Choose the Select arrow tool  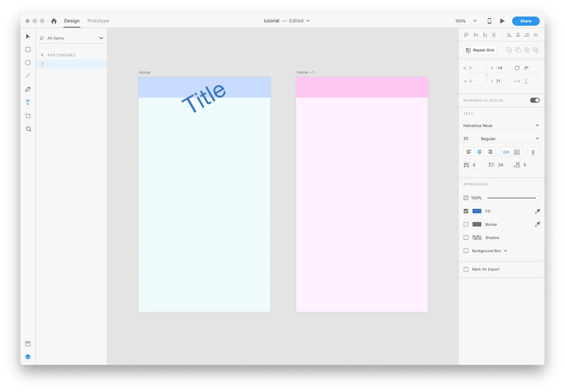pyautogui.click(x=28, y=36)
